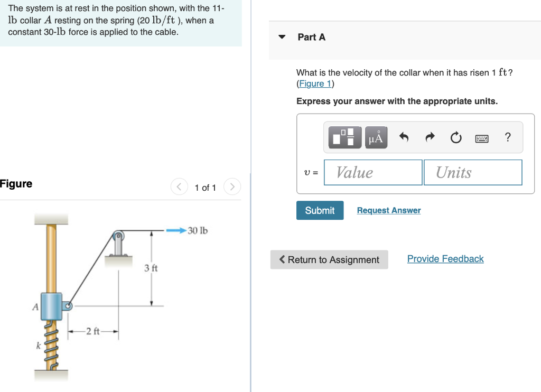Viewport: 541px width, 392px height.
Task: Redo the answer entry
Action: (x=430, y=137)
